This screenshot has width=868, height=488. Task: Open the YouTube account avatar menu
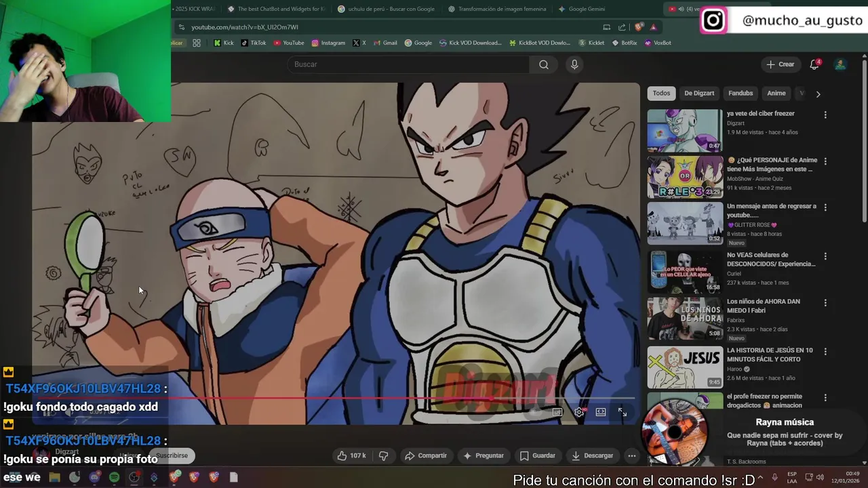click(840, 64)
